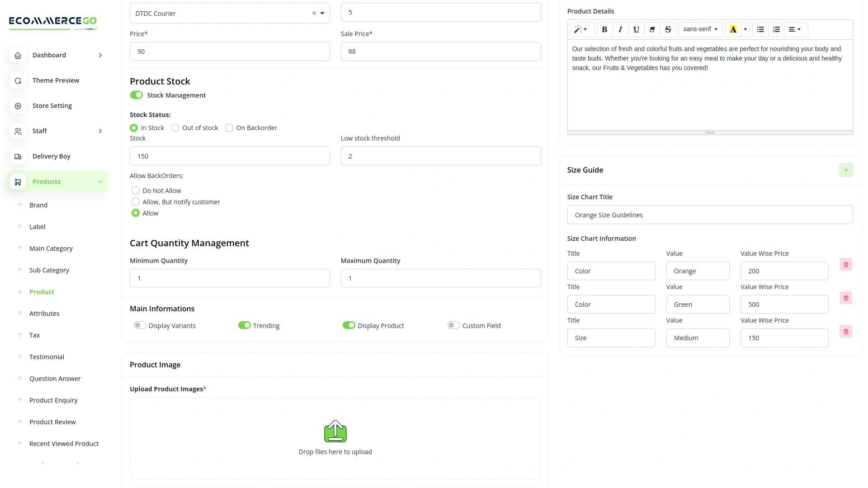Apply italic formatting in Product Details editor
868x488 pixels.
[620, 29]
